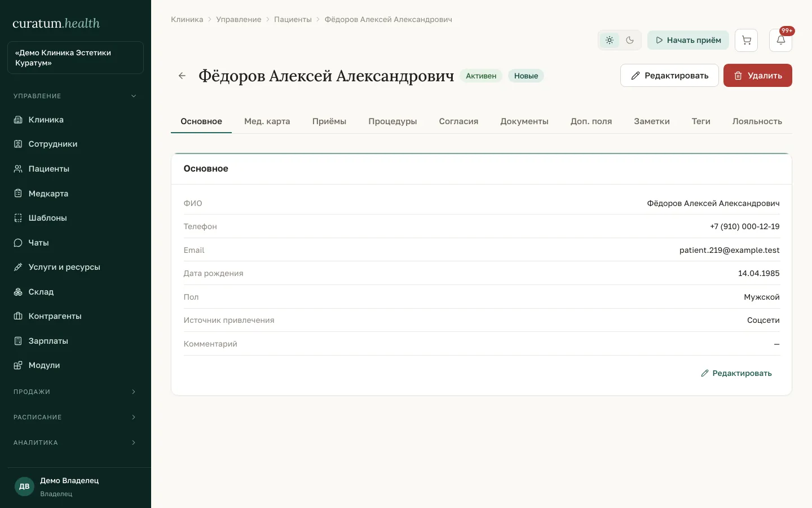Image resolution: width=812 pixels, height=508 pixels.
Task: Go to Пациенты breadcrumb
Action: point(293,19)
